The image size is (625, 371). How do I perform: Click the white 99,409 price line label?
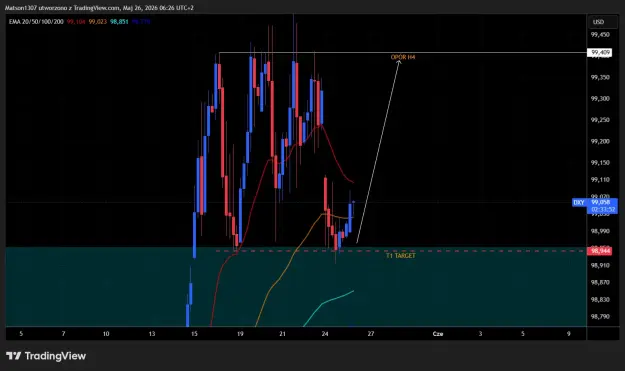coord(599,53)
